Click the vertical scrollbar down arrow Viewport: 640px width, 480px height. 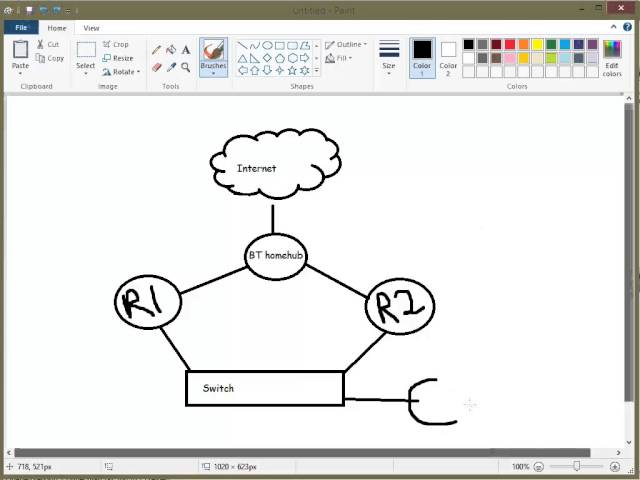pyautogui.click(x=629, y=442)
